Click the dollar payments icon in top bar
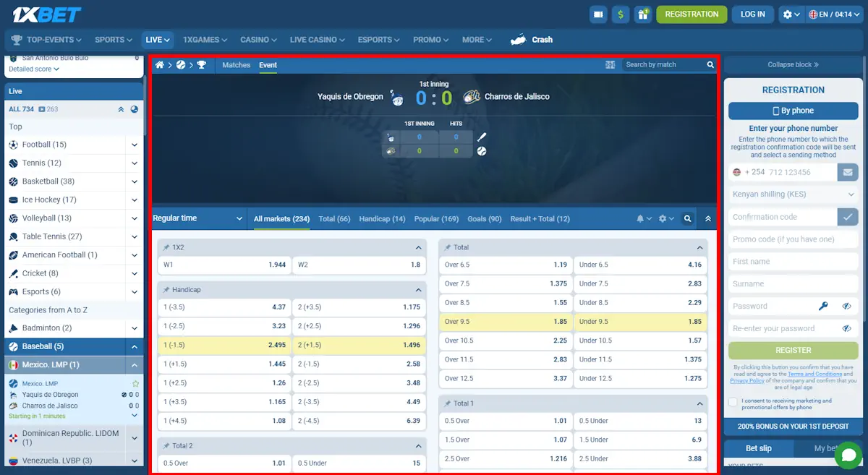The image size is (868, 475). pyautogui.click(x=621, y=14)
